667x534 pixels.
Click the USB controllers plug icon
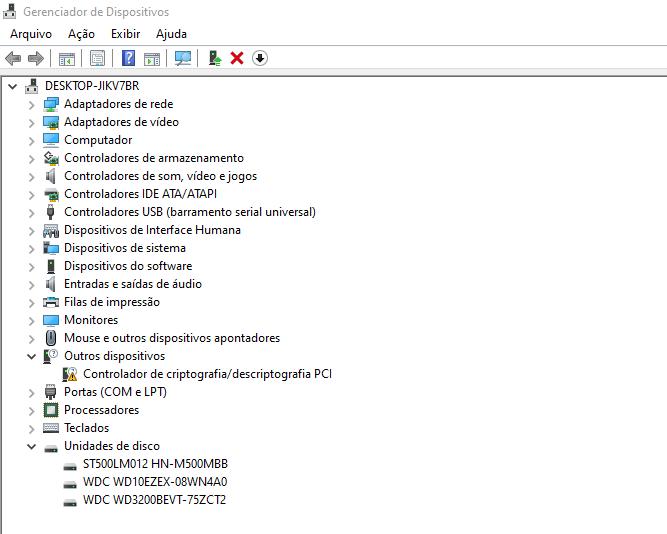pos(51,212)
